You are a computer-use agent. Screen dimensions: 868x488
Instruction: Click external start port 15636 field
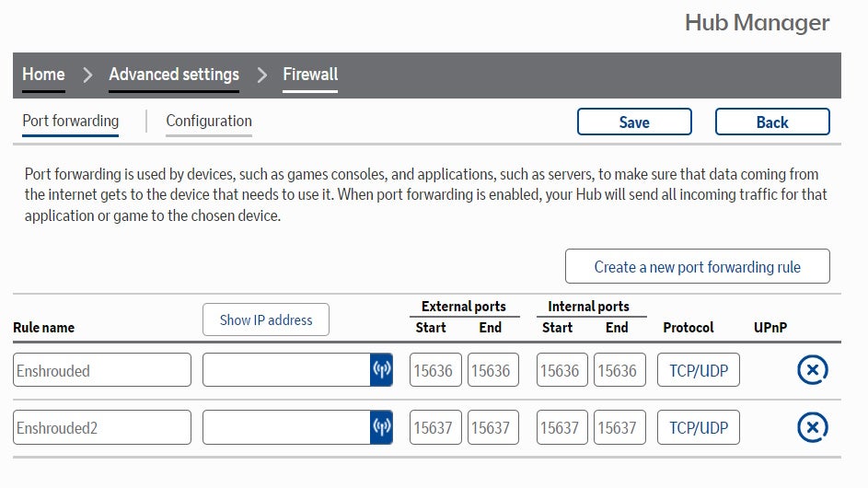[x=435, y=370]
